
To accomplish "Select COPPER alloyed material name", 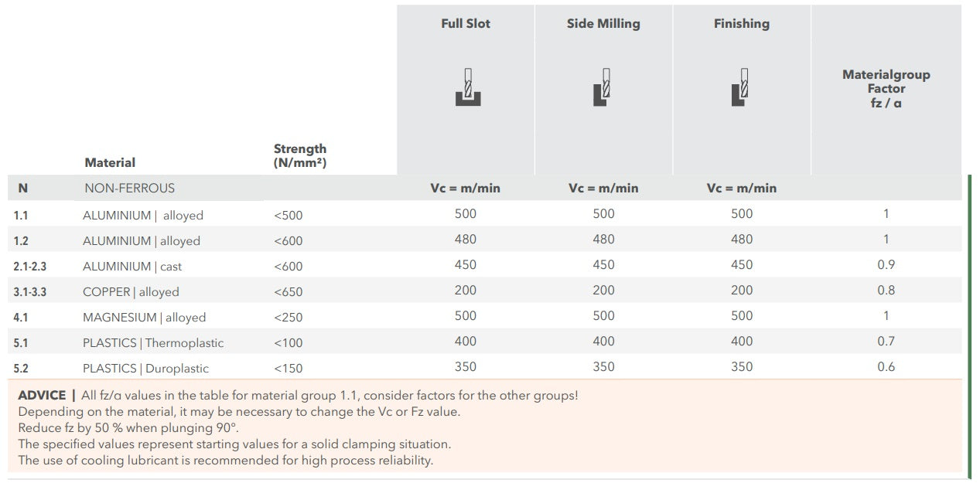I will 131,291.
